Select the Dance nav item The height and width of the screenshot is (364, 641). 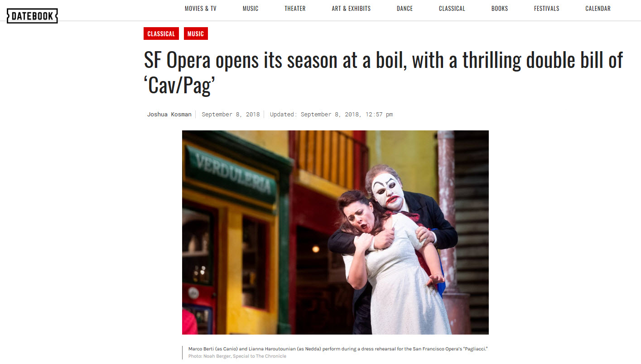pyautogui.click(x=405, y=9)
